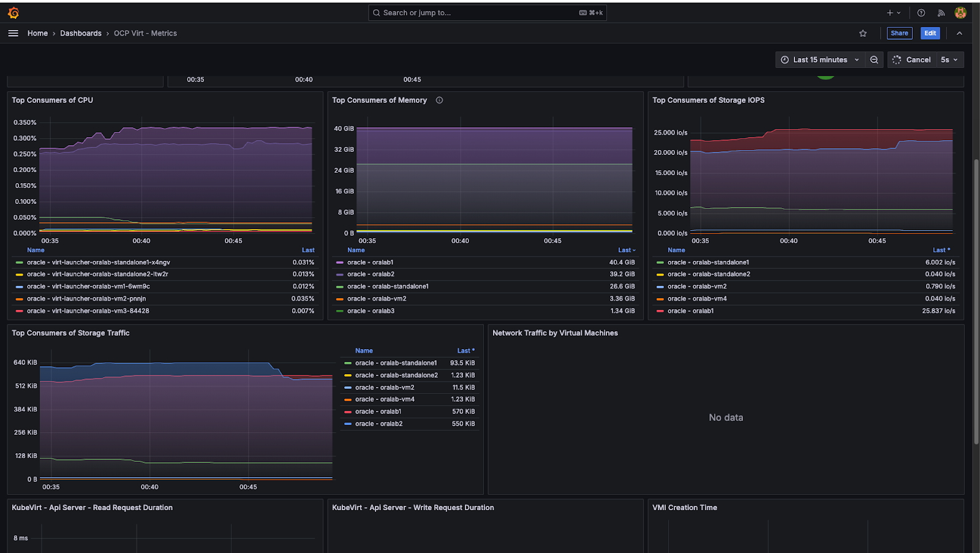Open the hamburger navigation menu
Screen dimensions: 980x553
pos(13,33)
